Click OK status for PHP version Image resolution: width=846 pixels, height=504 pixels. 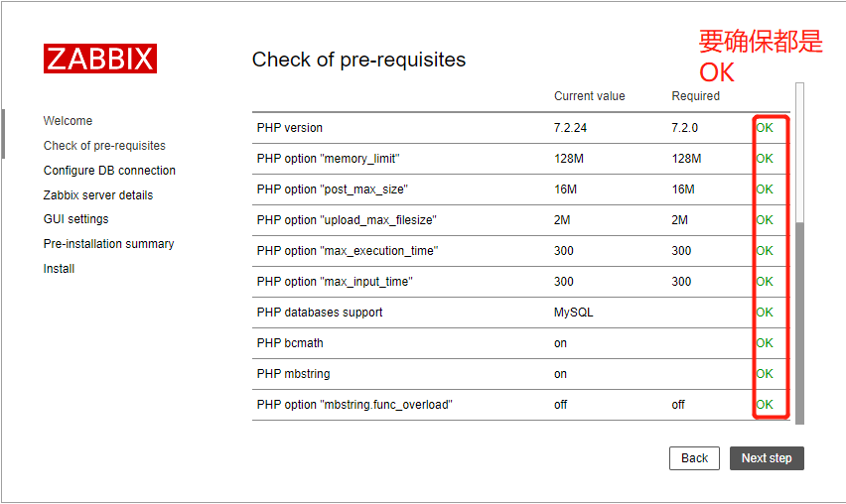coord(765,128)
